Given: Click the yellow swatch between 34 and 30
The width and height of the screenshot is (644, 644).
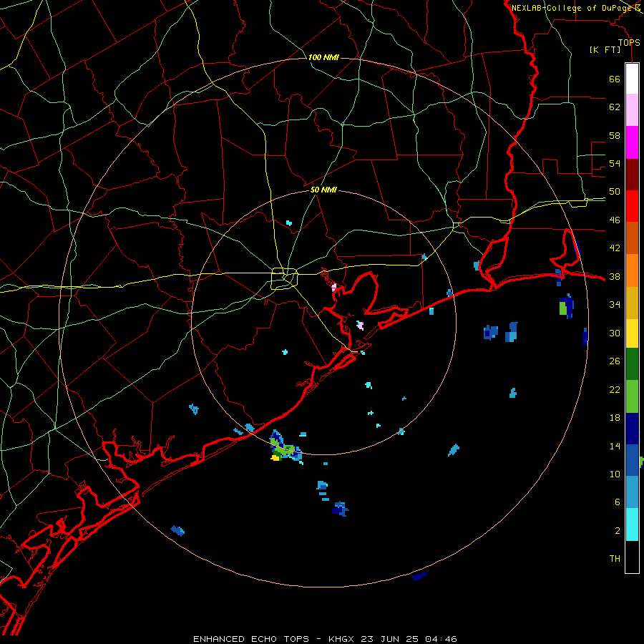Looking at the screenshot, I should 632,333.
